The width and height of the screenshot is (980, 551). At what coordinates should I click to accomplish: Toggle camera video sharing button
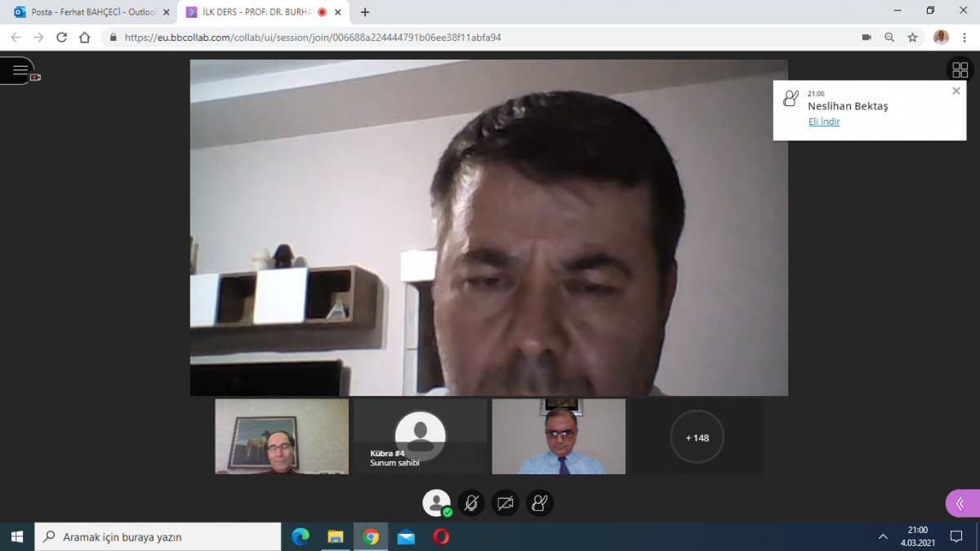coord(506,503)
